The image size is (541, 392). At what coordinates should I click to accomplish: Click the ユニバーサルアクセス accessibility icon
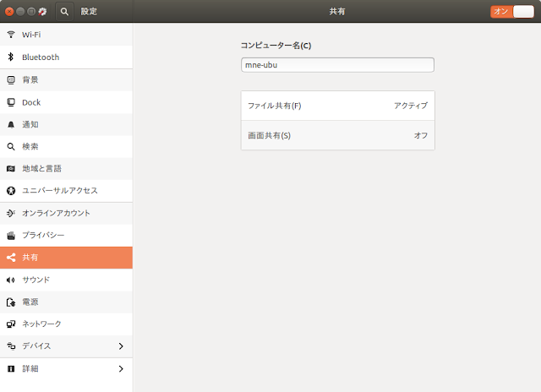point(11,191)
